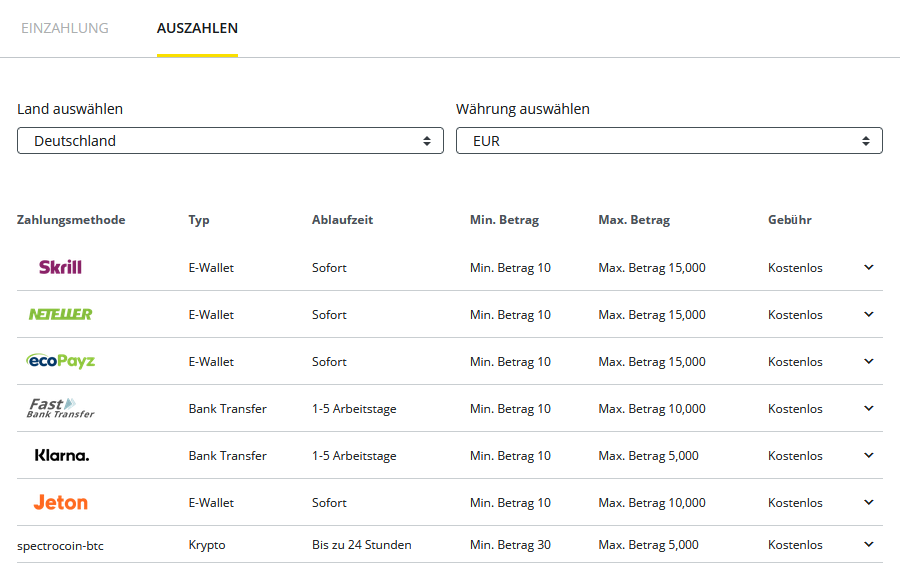900x570 pixels.
Task: Expand the Klarna row chevron
Action: [869, 456]
